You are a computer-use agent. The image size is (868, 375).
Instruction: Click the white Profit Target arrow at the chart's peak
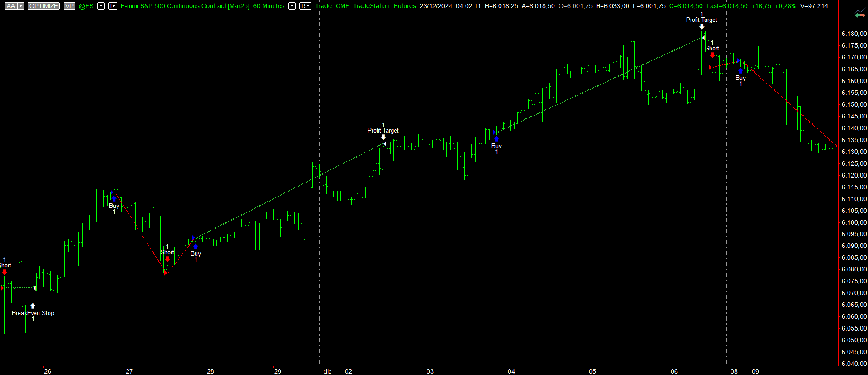701,26
